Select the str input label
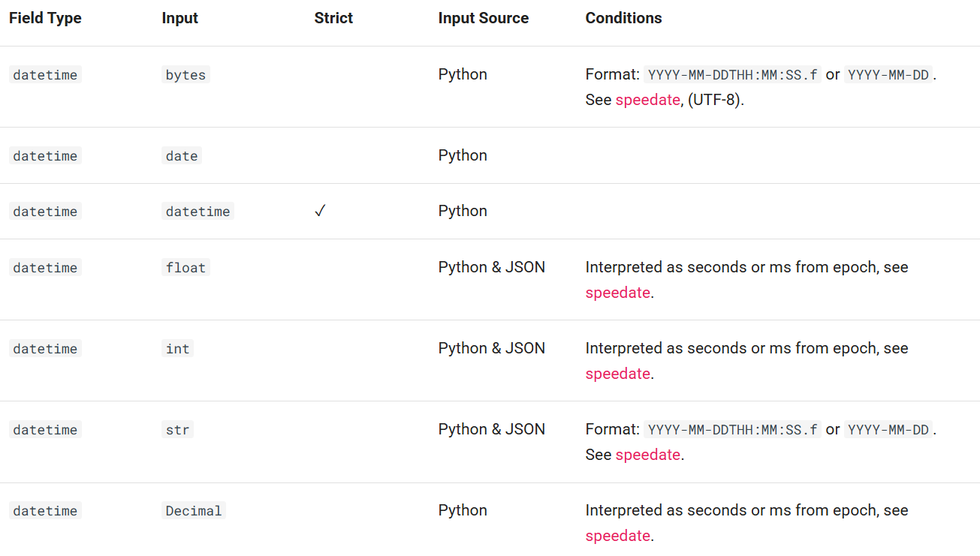This screenshot has width=980, height=556. tap(177, 429)
